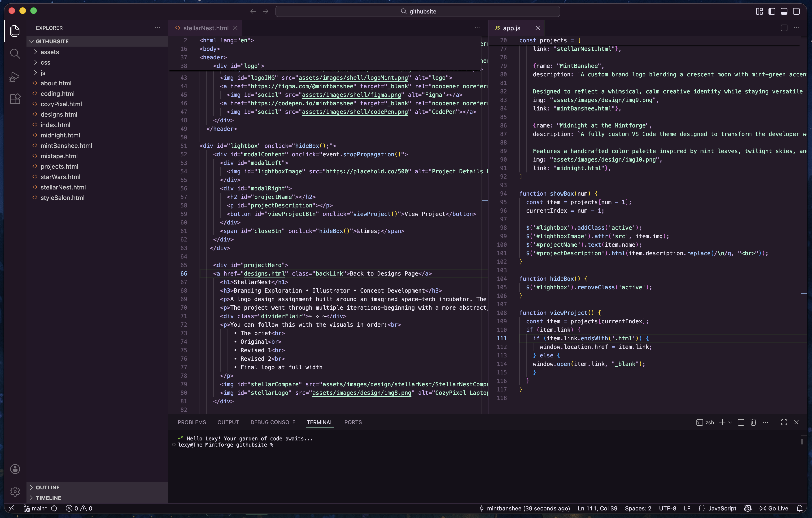
Task: Open mintBanshee.html from the Explorer
Action: tap(66, 146)
